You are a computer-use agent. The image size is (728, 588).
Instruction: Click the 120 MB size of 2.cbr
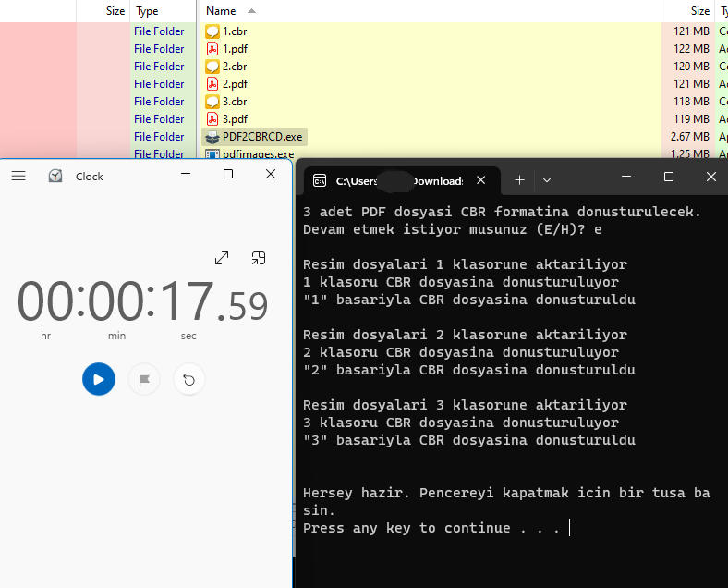tap(691, 67)
